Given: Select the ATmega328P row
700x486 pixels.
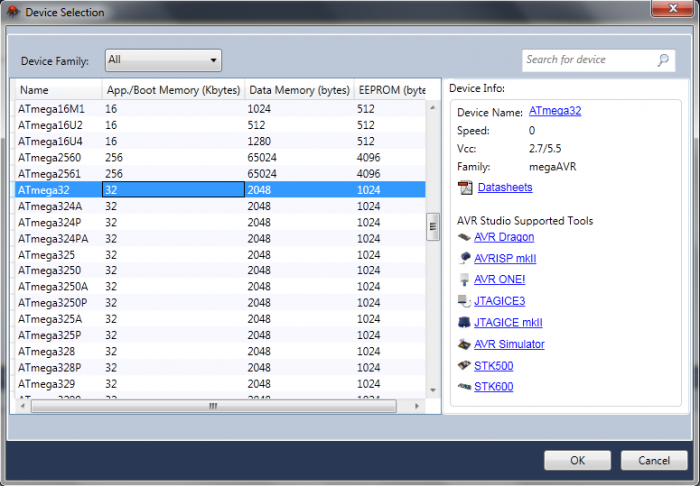Looking at the screenshot, I should click(48, 367).
